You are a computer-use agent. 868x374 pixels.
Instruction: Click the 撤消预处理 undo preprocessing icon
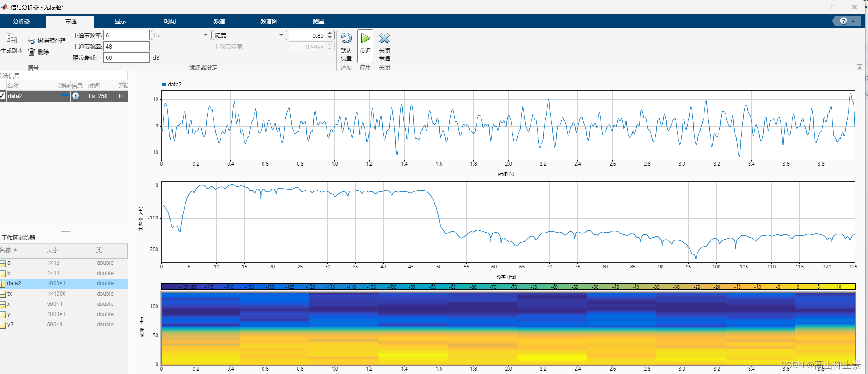tap(31, 41)
